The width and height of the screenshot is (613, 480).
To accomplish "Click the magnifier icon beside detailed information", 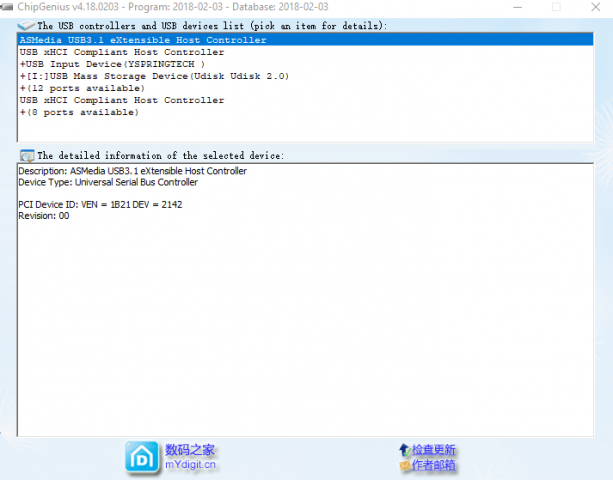I will [27, 156].
